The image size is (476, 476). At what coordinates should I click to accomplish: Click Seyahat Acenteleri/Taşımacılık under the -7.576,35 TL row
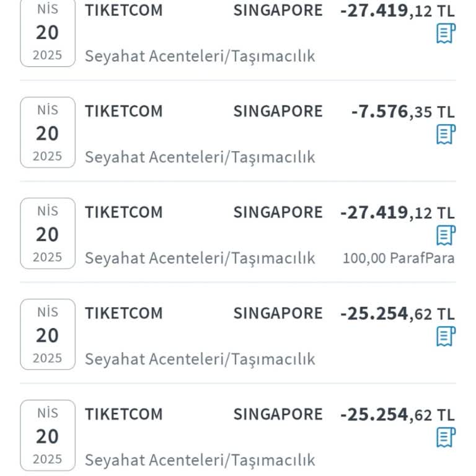pos(200,157)
